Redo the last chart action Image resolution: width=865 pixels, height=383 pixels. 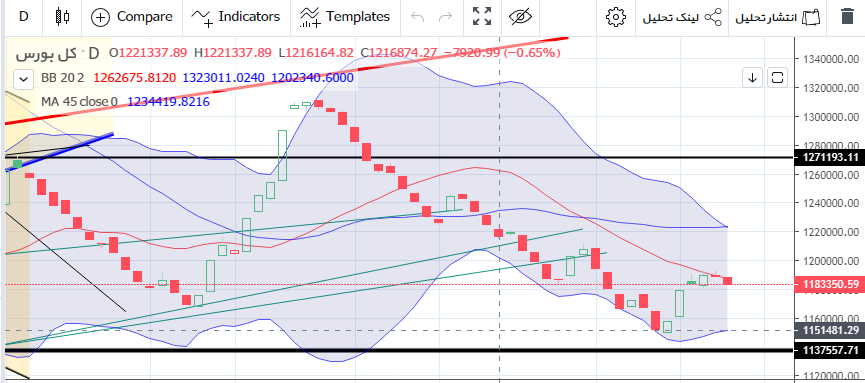(445, 17)
